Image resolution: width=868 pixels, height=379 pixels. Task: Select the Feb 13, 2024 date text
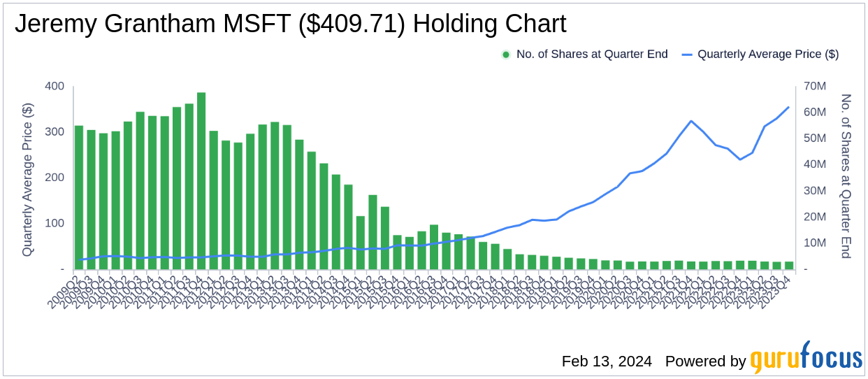point(607,362)
